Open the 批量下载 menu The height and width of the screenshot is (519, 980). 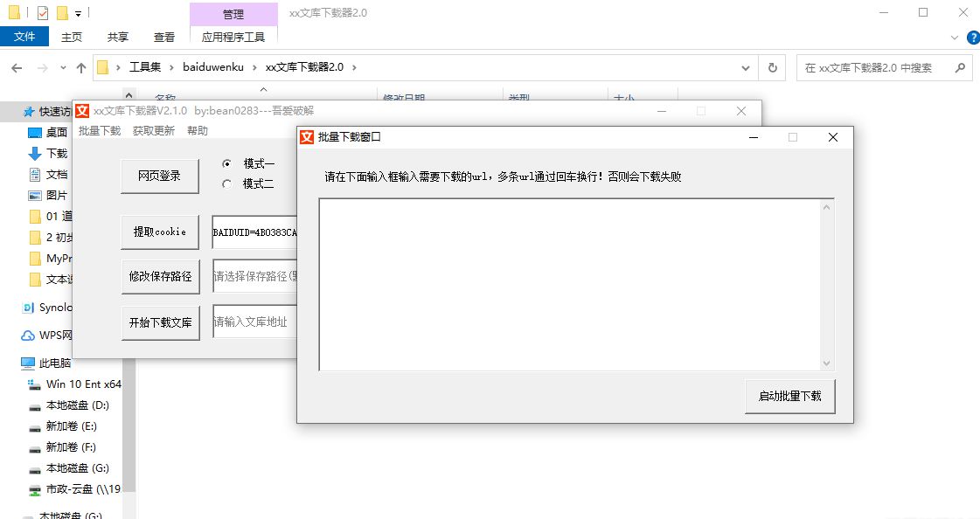pyautogui.click(x=99, y=129)
